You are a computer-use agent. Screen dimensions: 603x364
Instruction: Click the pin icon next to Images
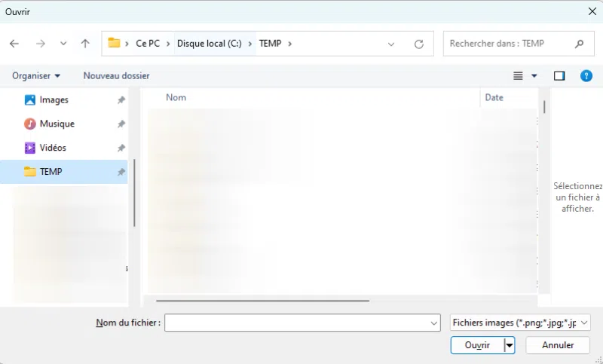click(x=121, y=100)
